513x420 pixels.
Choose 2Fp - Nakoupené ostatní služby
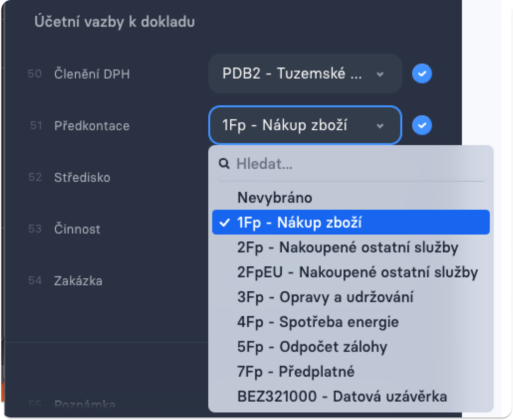[x=351, y=247]
